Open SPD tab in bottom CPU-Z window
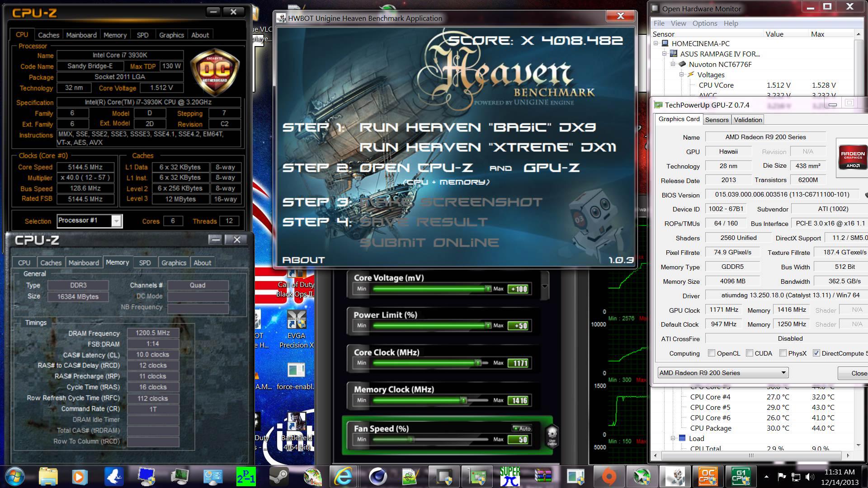 [145, 263]
